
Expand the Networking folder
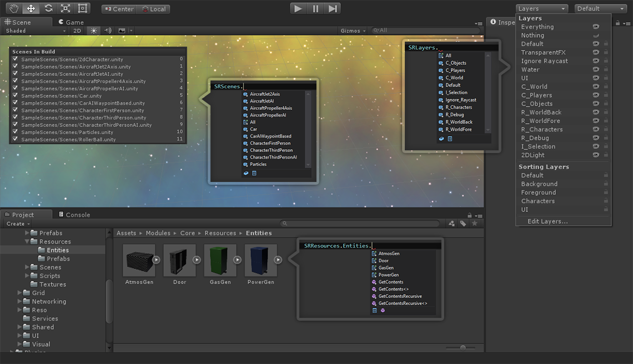point(19,301)
